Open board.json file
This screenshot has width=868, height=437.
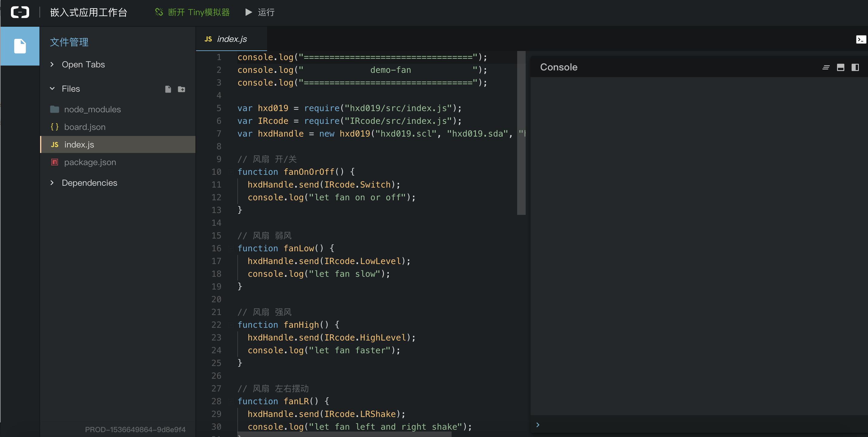click(x=85, y=127)
